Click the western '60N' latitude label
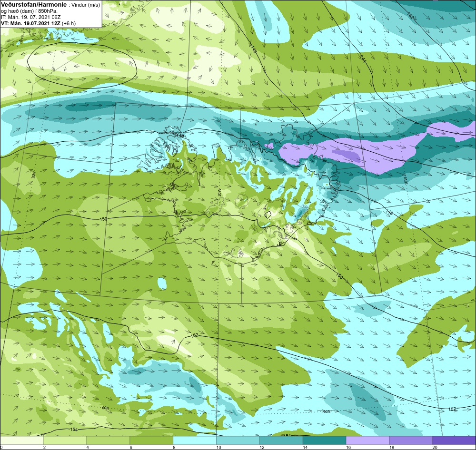 pyautogui.click(x=105, y=408)
